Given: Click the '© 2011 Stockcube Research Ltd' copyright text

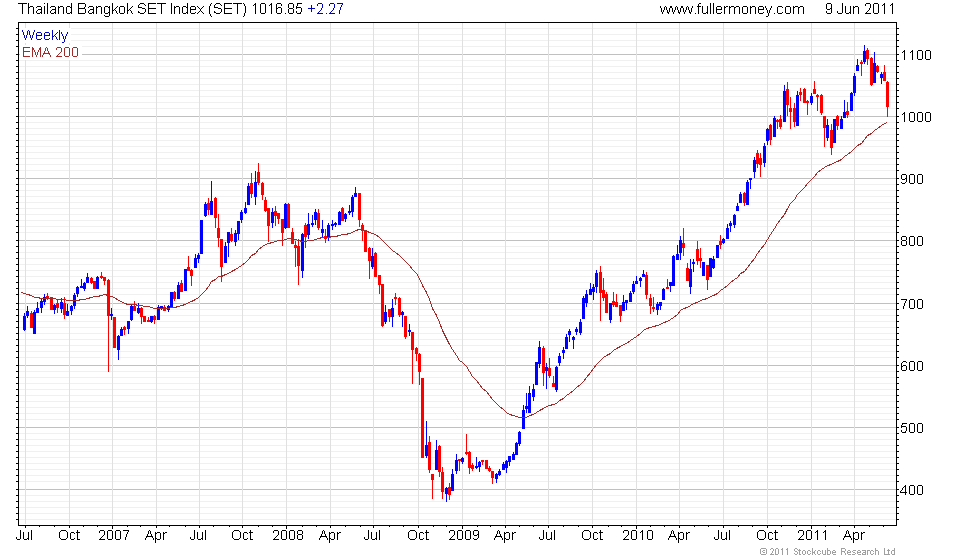Looking at the screenshot, I should (x=827, y=552).
